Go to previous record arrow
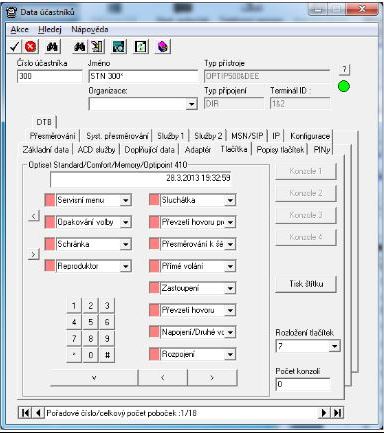 pos(38,413)
